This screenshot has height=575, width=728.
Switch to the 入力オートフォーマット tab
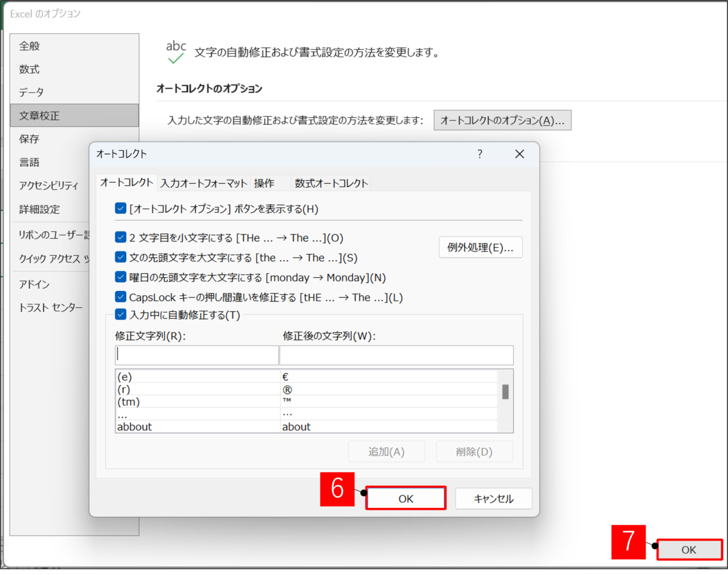[x=204, y=183]
